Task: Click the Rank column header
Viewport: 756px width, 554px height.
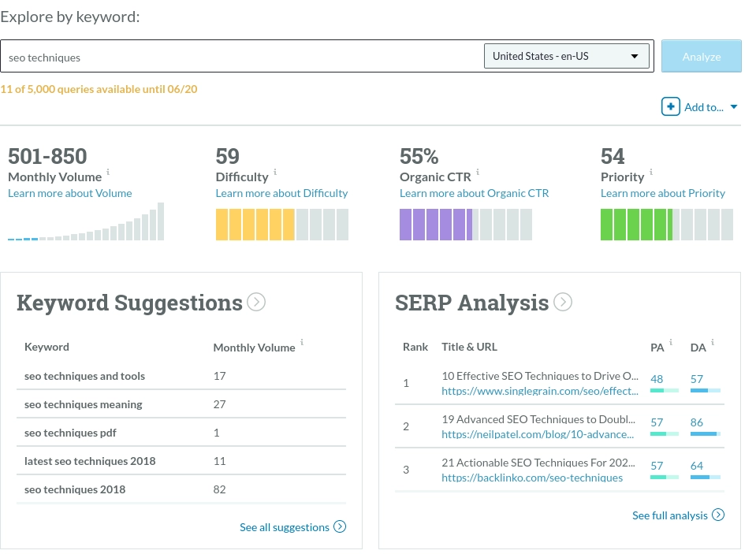Action: pyautogui.click(x=415, y=348)
